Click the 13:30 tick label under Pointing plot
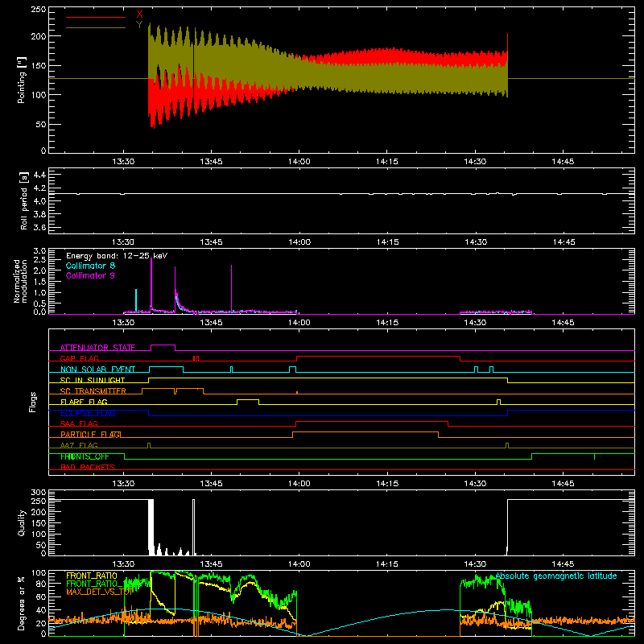The image size is (644, 644). tap(123, 162)
